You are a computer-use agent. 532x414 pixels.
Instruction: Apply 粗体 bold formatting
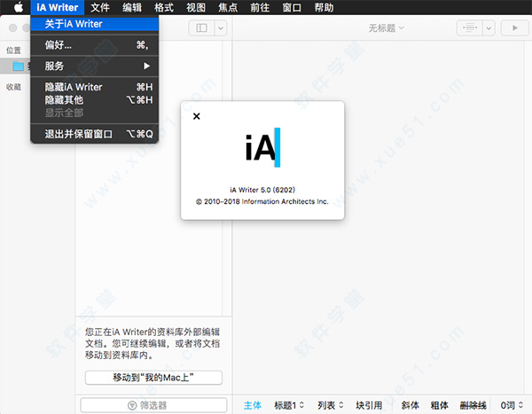(x=440, y=405)
